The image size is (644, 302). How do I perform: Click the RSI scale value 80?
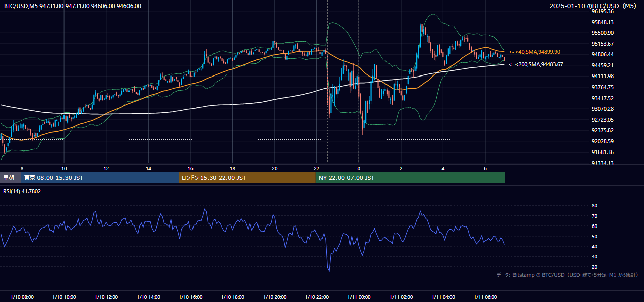(x=594, y=206)
